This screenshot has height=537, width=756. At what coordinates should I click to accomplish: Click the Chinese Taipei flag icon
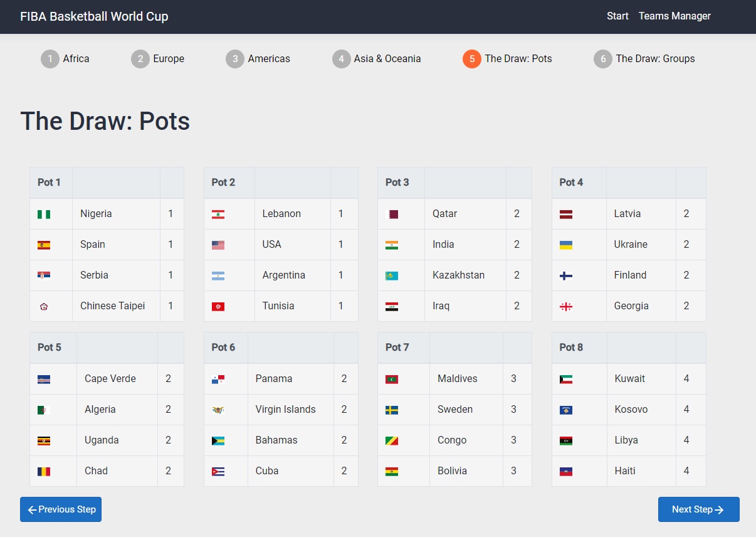44,306
